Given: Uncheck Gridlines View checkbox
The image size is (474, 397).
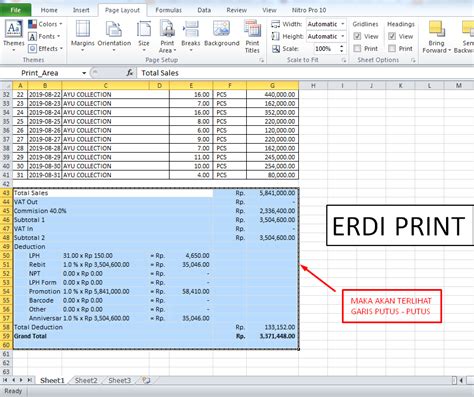Looking at the screenshot, I should (357, 36).
